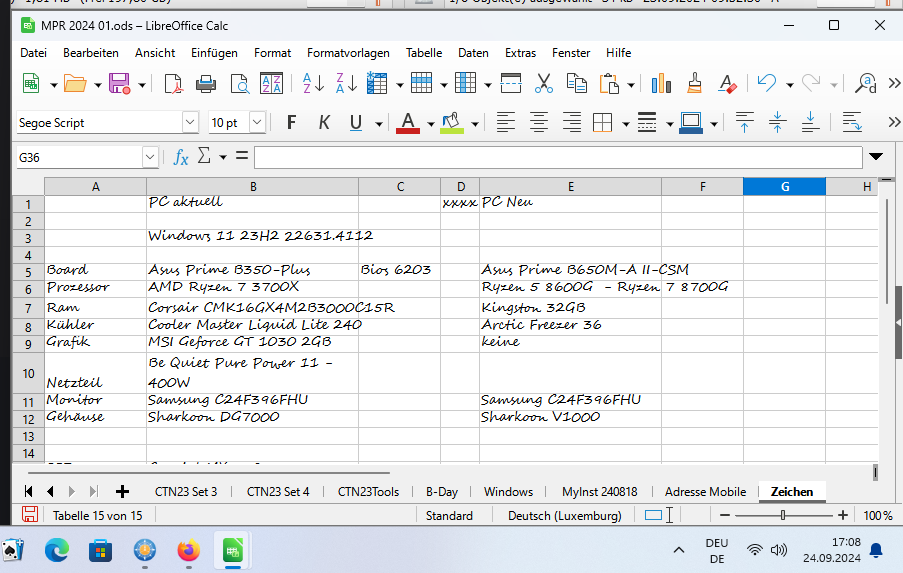
Task: Open the Bearbeiten menu
Action: pos(91,53)
